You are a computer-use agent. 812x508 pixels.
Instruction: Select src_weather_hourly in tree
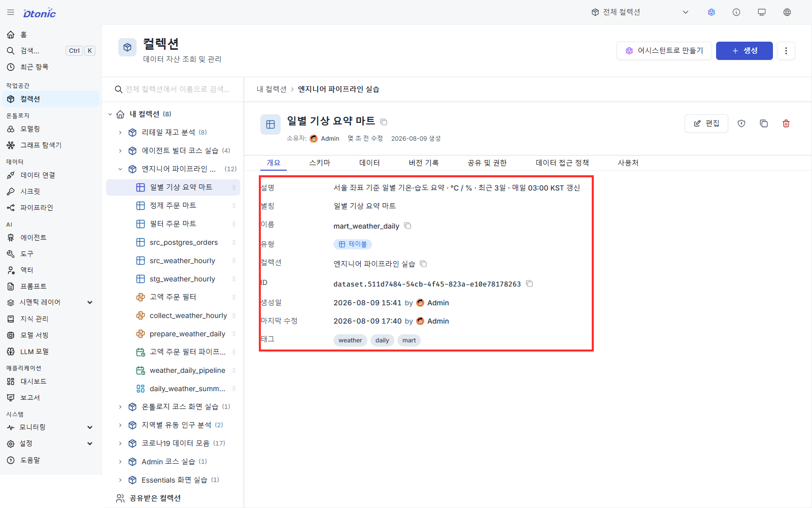pos(173,261)
